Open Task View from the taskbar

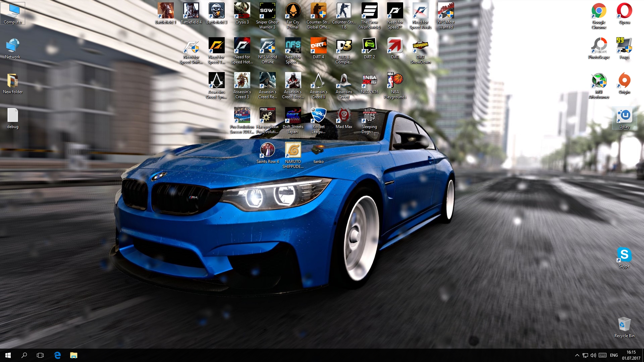pyautogui.click(x=40, y=355)
